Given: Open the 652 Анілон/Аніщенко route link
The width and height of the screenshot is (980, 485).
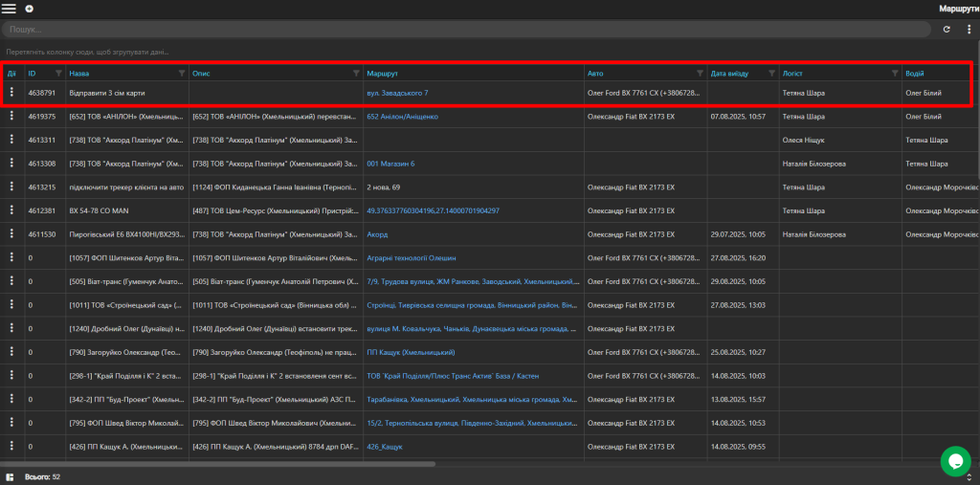Looking at the screenshot, I should tap(403, 117).
